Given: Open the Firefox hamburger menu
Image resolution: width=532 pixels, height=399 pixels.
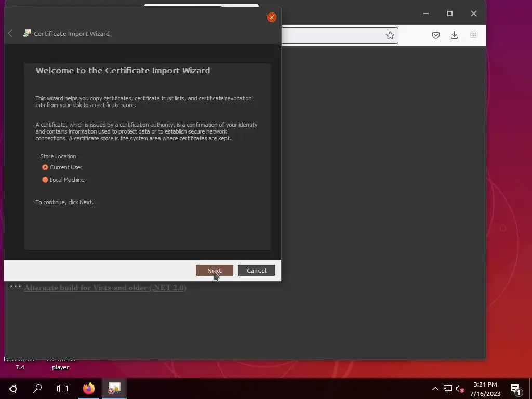Looking at the screenshot, I should tap(473, 35).
